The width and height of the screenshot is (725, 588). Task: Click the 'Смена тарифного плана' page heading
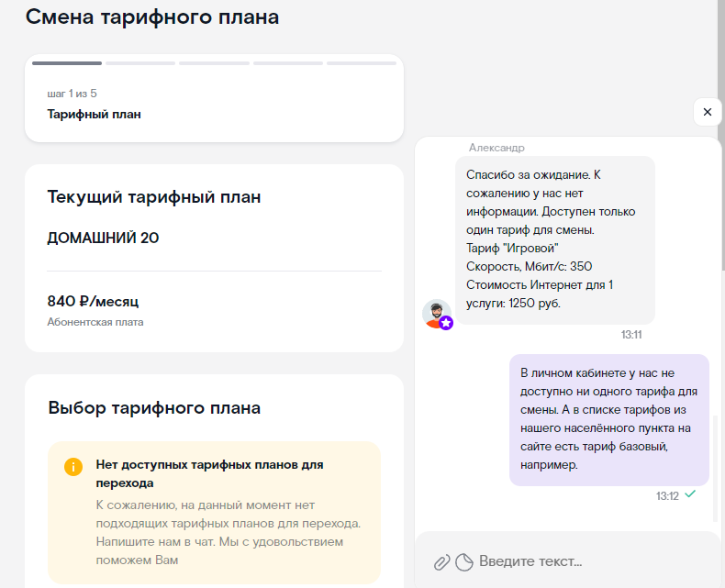point(152,17)
